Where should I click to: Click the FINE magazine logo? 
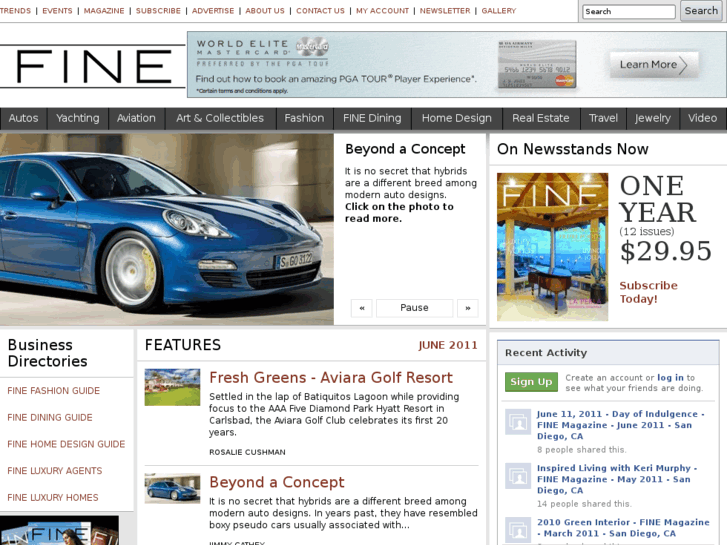click(x=93, y=66)
